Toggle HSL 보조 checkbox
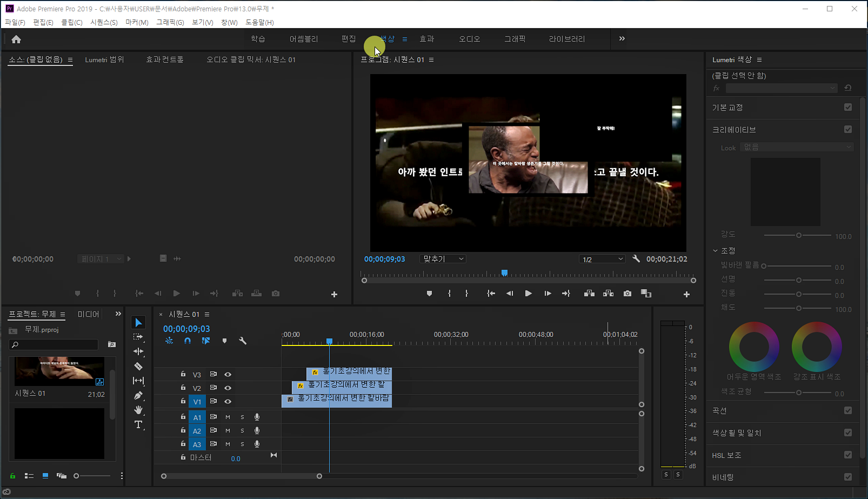This screenshot has height=499, width=868. point(848,455)
